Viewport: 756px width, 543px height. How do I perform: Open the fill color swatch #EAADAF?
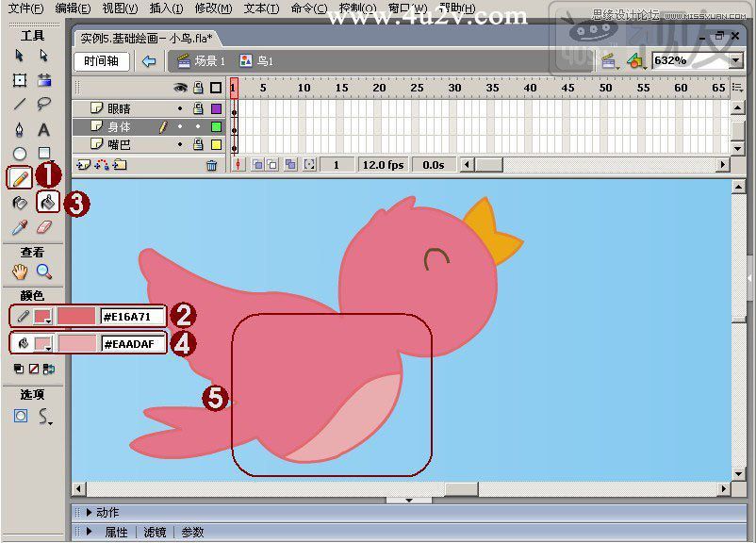coord(43,344)
